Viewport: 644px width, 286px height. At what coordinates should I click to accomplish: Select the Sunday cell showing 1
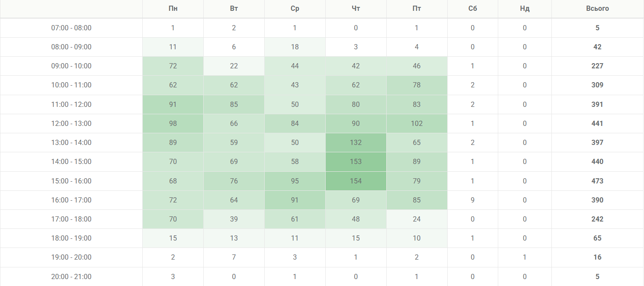pyautogui.click(x=525, y=257)
